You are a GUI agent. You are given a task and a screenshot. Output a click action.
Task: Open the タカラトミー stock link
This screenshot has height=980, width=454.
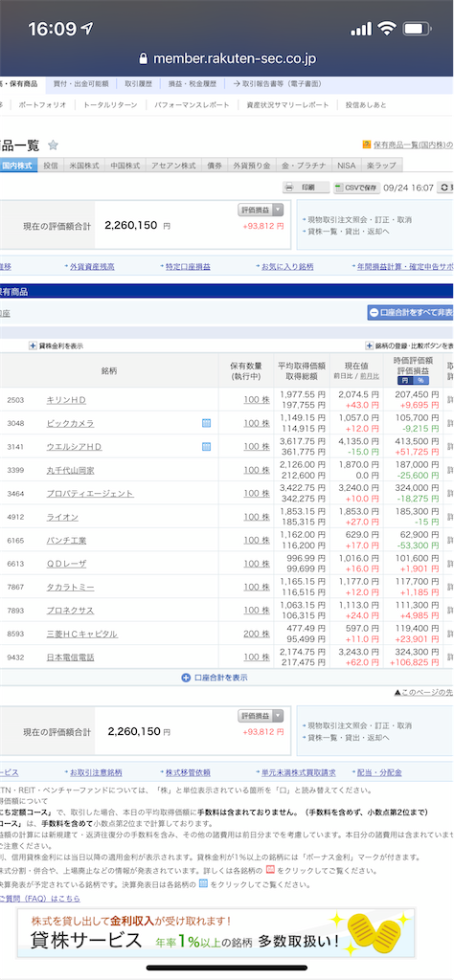70,587
